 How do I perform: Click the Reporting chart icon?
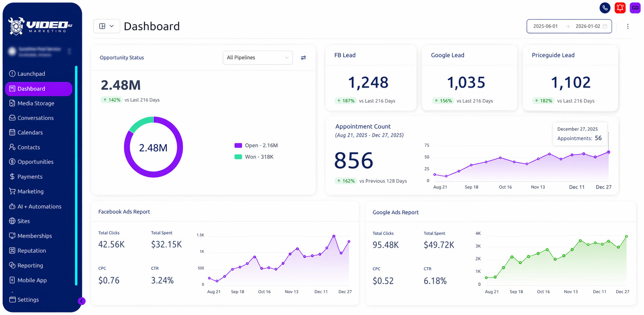pos(12,265)
